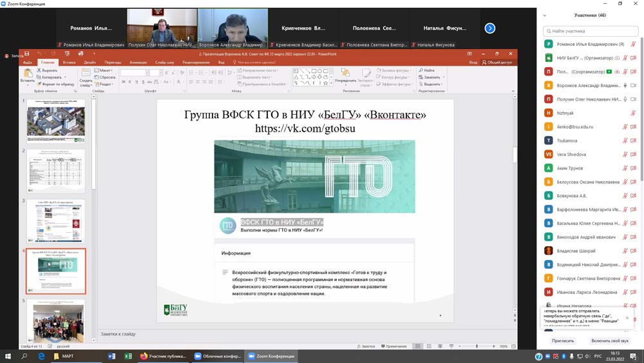Click the Найти (Find) tool in ribbon
The image size is (644, 363).
coord(427,70)
